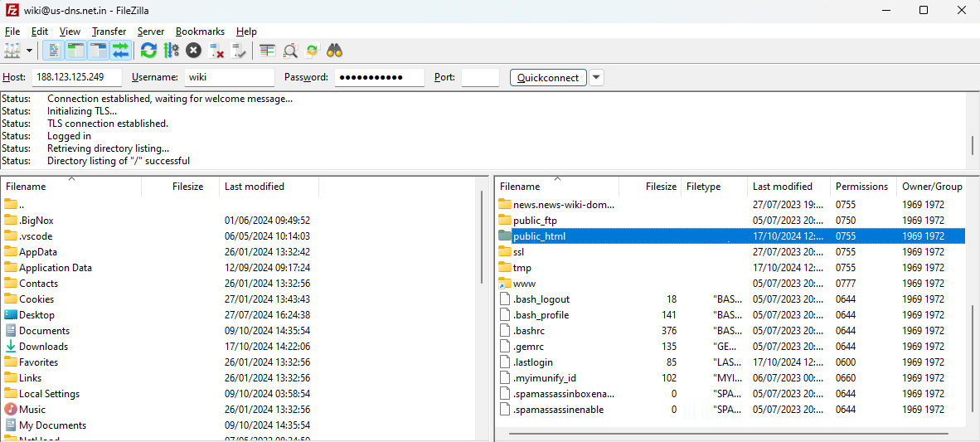
Task: Select the Desktop icon in local list
Action: coord(11,314)
